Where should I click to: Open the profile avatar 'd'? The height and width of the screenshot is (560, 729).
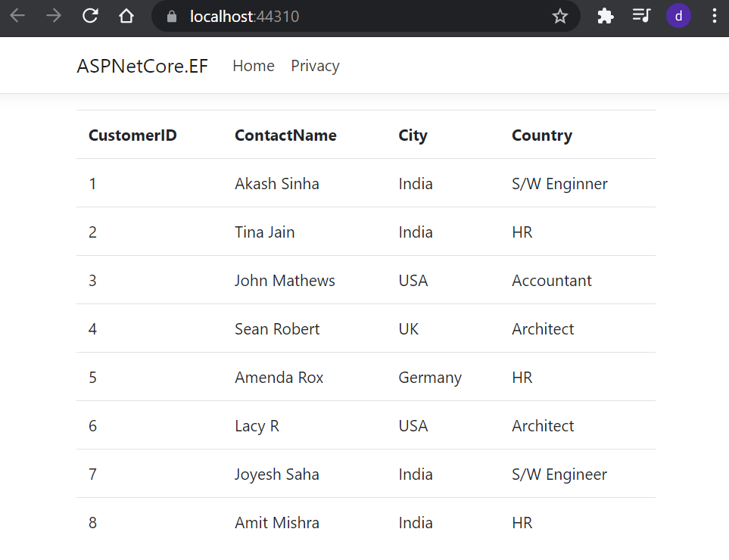[x=678, y=16]
